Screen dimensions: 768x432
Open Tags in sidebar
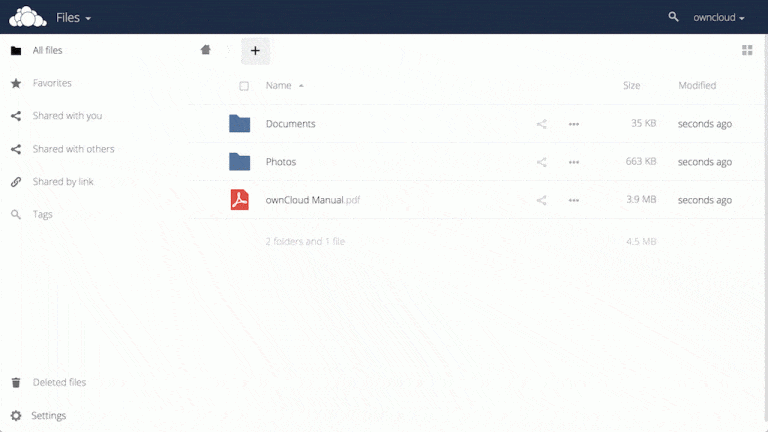tap(42, 214)
